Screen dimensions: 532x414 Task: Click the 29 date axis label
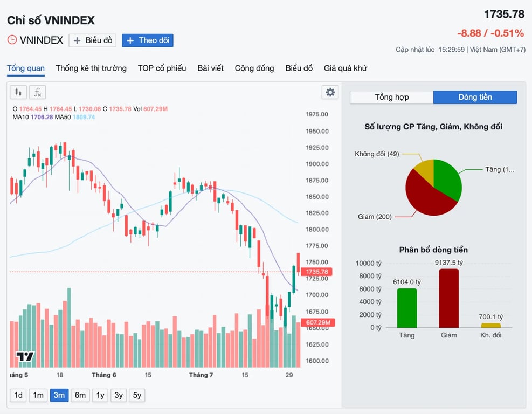(x=289, y=375)
